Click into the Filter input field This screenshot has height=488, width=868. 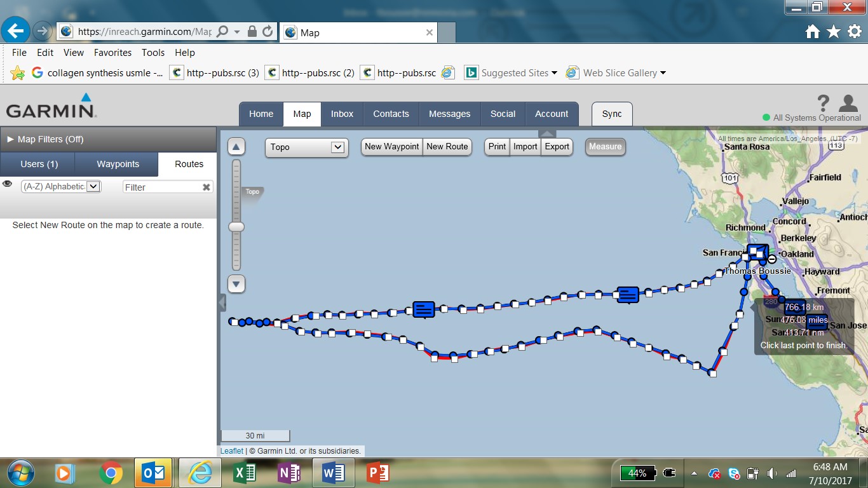point(163,187)
